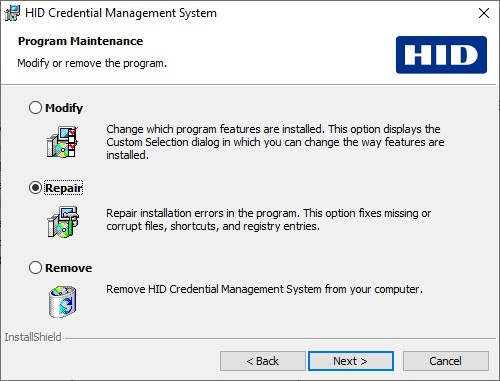
Task: Cancel the maintenance wizard
Action: (446, 361)
